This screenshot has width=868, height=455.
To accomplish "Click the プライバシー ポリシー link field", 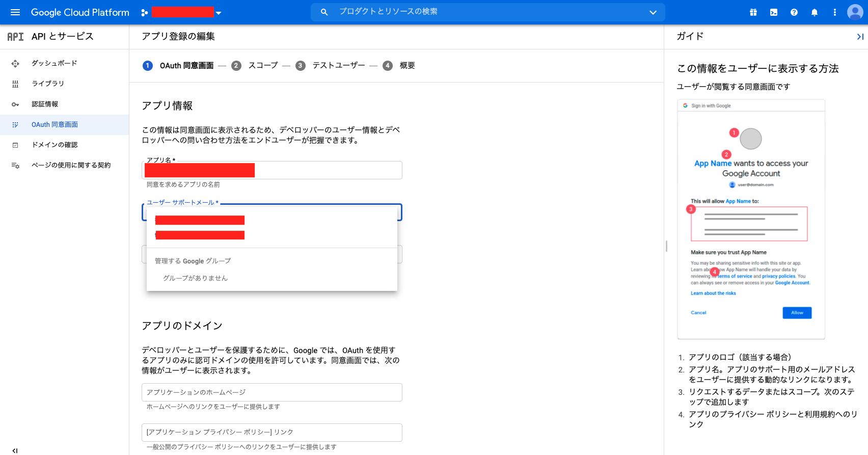I will [272, 432].
